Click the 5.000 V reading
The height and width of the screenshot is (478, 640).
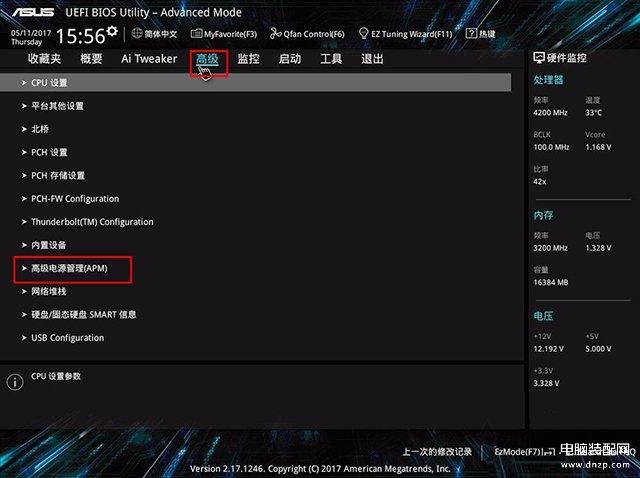pyautogui.click(x=598, y=349)
